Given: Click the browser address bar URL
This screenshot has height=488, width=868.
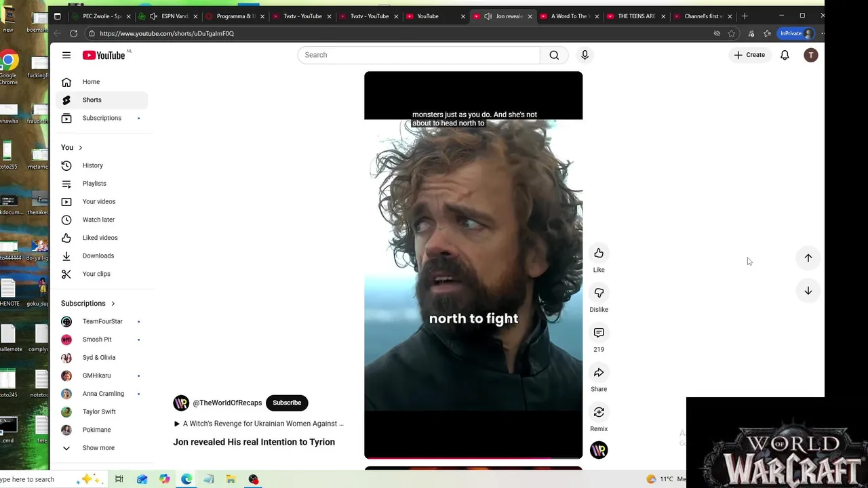Looking at the screenshot, I should coord(167,33).
